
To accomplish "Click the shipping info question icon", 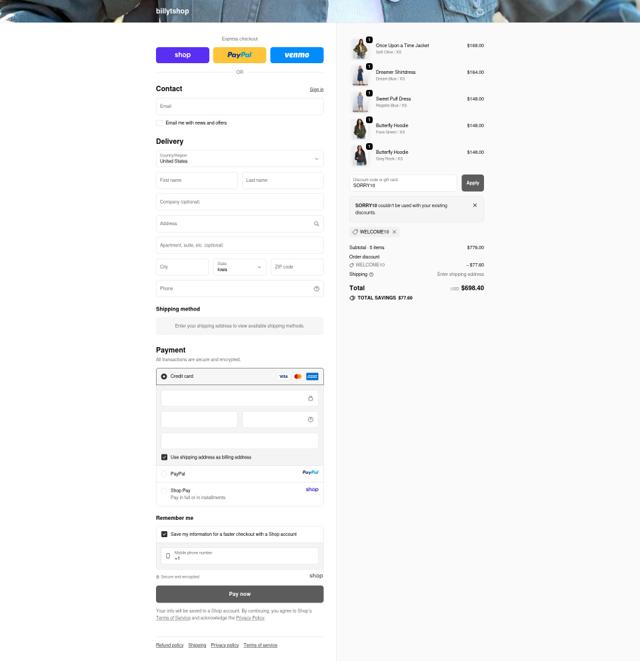I will [x=371, y=274].
